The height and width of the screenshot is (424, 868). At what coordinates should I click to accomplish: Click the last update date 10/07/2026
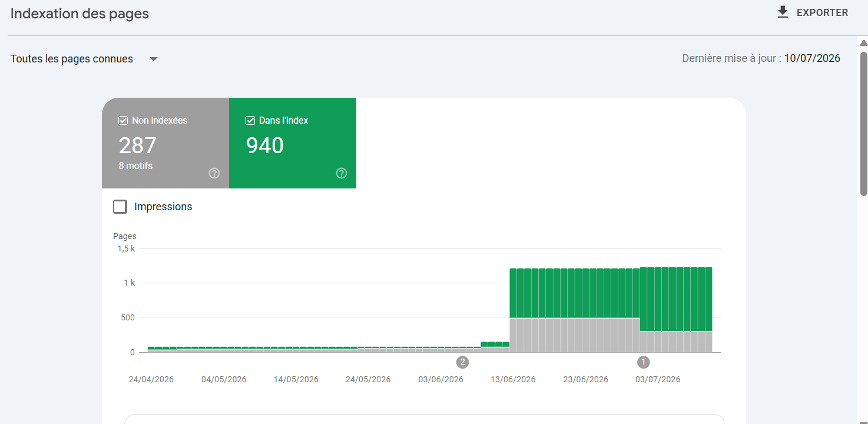click(812, 58)
